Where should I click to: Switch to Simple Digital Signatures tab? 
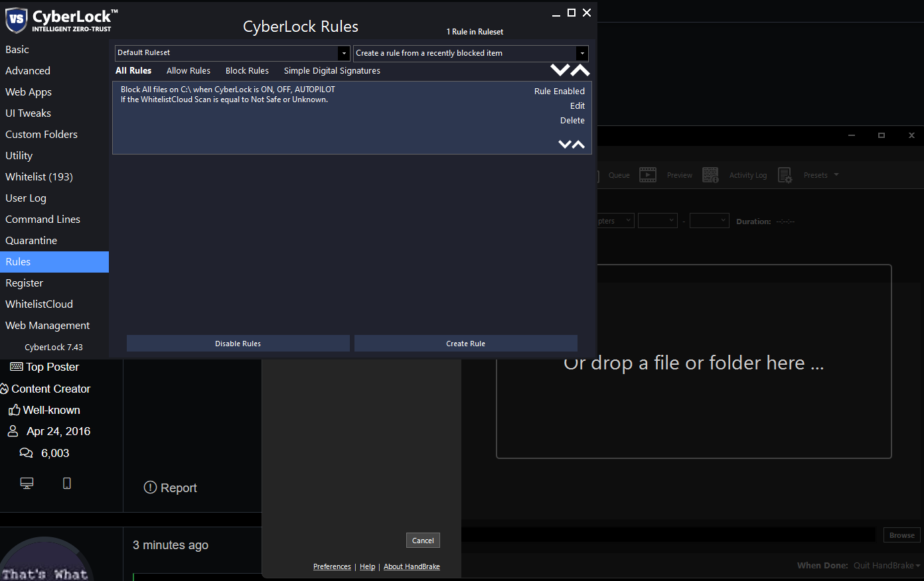332,70
